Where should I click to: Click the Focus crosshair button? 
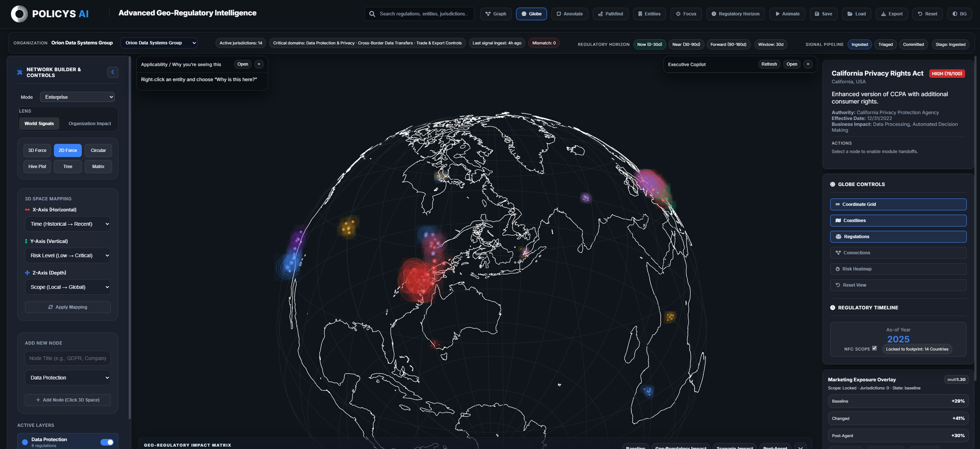click(x=685, y=14)
